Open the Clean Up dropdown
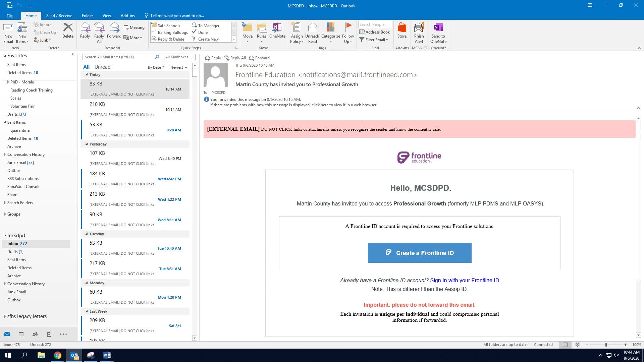 46,33
